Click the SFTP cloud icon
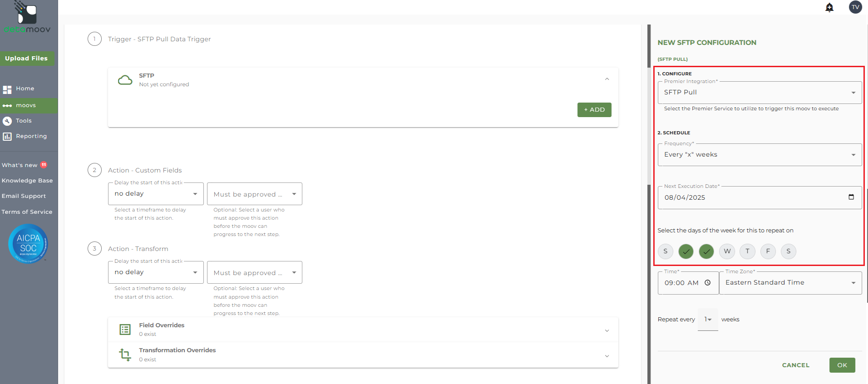868x384 pixels. pyautogui.click(x=125, y=80)
